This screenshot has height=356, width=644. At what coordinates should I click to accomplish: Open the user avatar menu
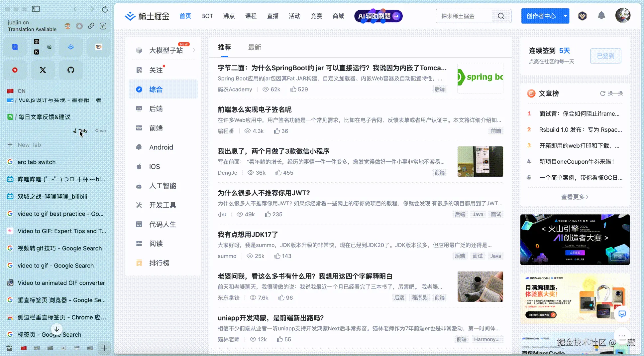(623, 15)
